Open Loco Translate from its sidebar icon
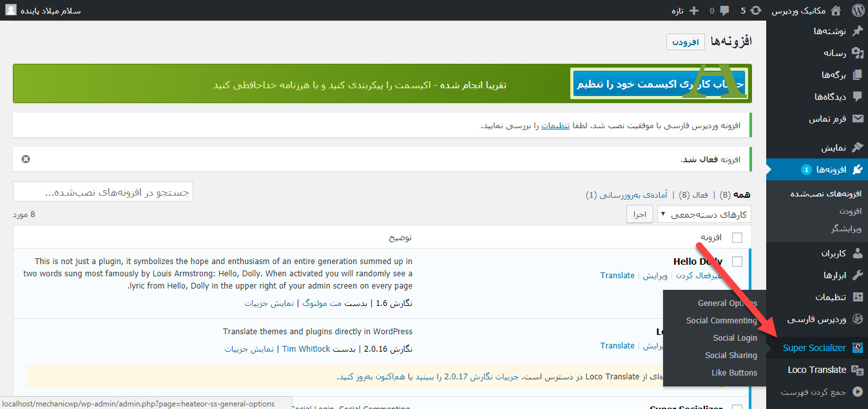This screenshot has height=409, width=868. pyautogui.click(x=858, y=369)
